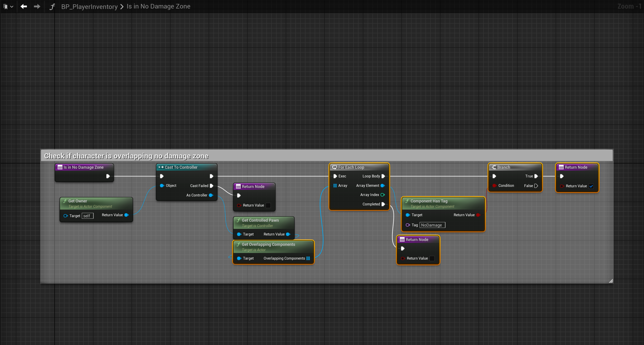Click the Cast To Controller node icon
This screenshot has height=345, width=644.
click(x=161, y=167)
